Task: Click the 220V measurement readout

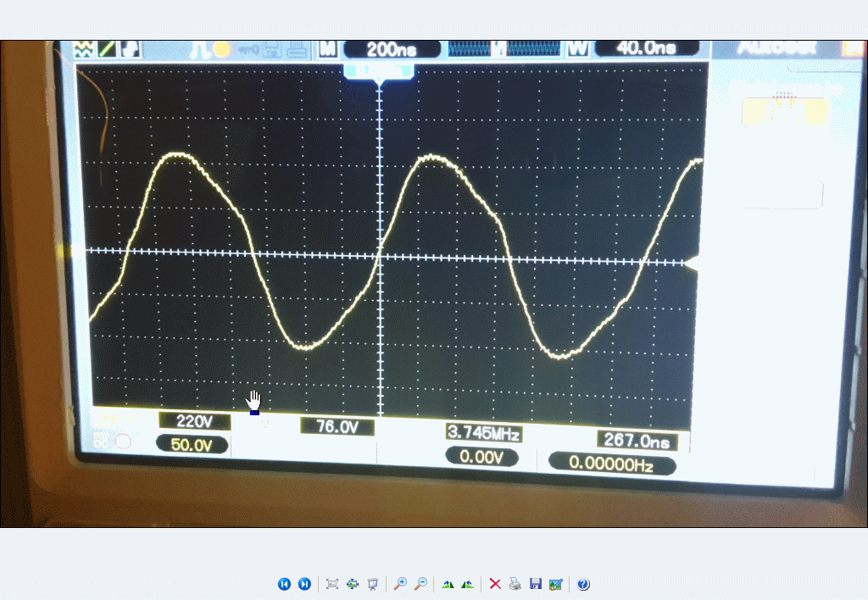Action: [194, 421]
